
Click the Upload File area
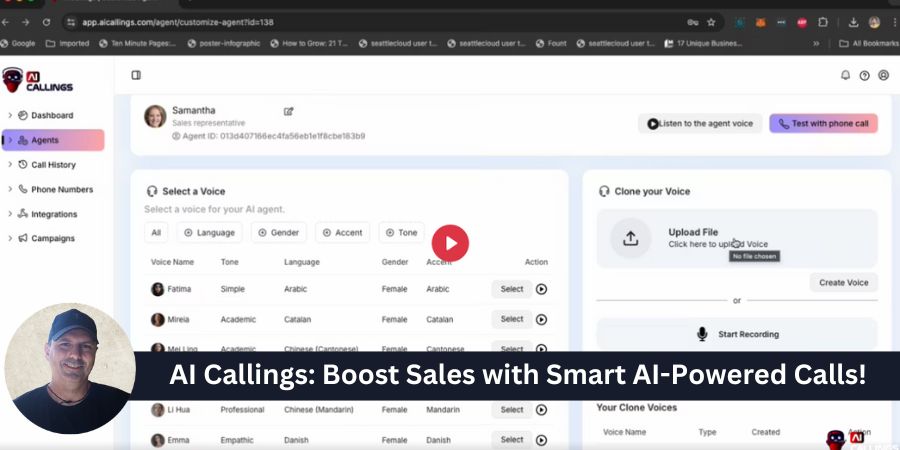(736, 238)
